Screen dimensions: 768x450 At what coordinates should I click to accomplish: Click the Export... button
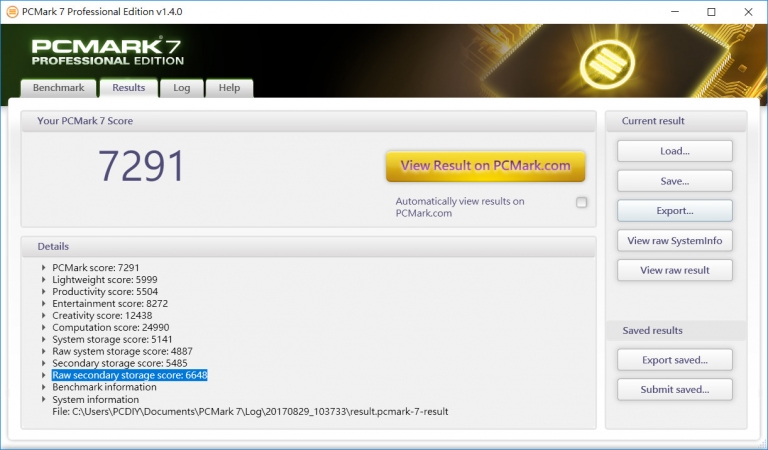(675, 211)
